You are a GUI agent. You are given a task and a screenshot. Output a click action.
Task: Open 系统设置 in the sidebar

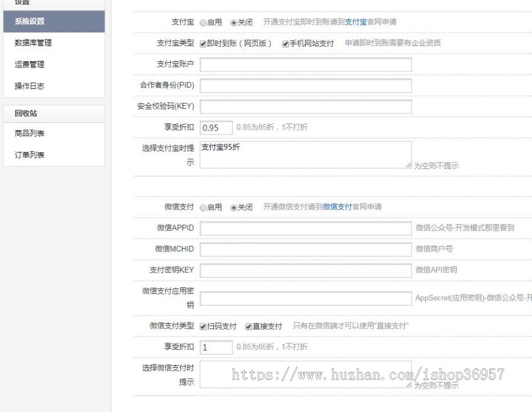click(54, 21)
